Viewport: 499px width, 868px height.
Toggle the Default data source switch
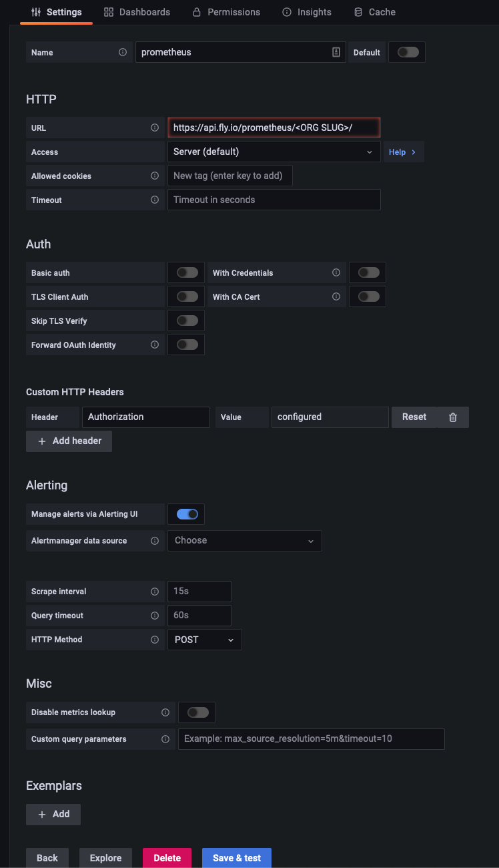[x=408, y=52]
